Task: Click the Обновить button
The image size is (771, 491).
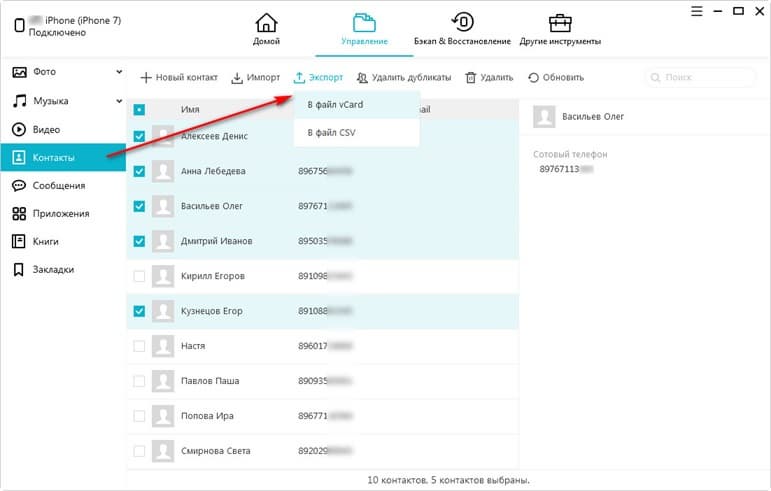Action: point(556,77)
